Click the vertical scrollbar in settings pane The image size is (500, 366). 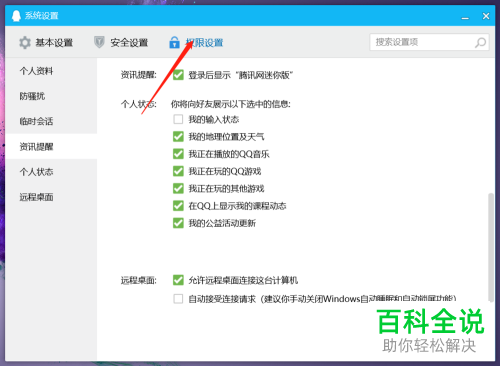pos(490,247)
